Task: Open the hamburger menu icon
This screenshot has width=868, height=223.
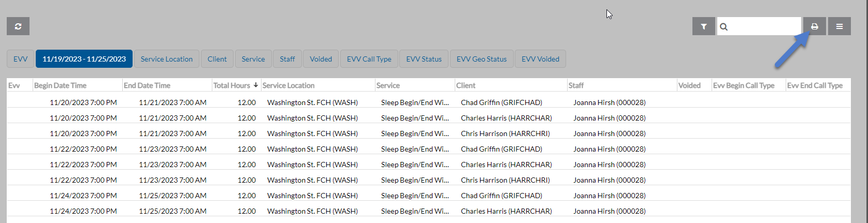Action: click(839, 26)
